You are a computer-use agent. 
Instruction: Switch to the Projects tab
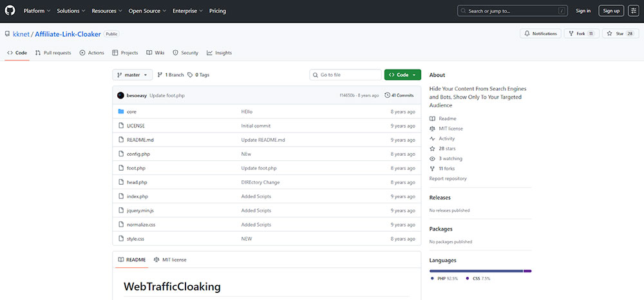[x=125, y=53]
